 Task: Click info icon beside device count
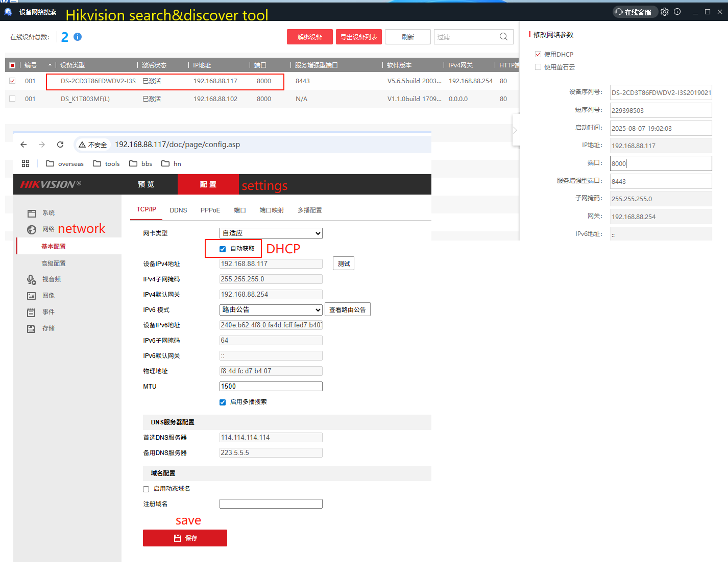pyautogui.click(x=78, y=37)
